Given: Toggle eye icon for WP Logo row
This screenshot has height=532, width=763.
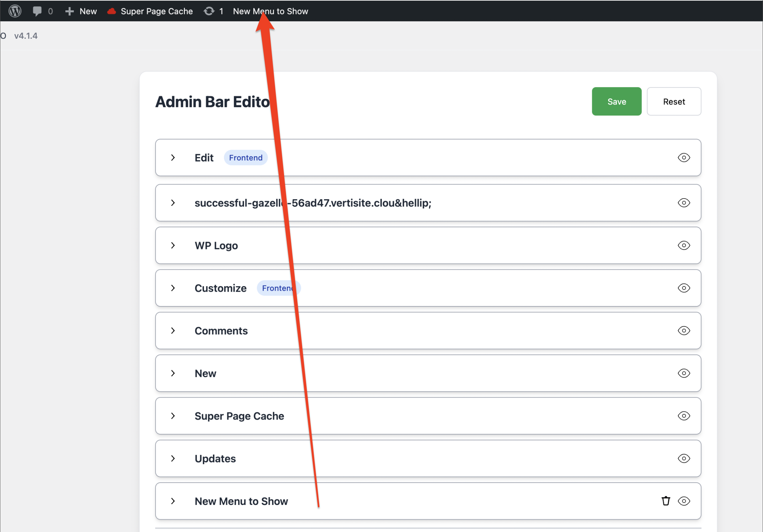Looking at the screenshot, I should coord(684,245).
